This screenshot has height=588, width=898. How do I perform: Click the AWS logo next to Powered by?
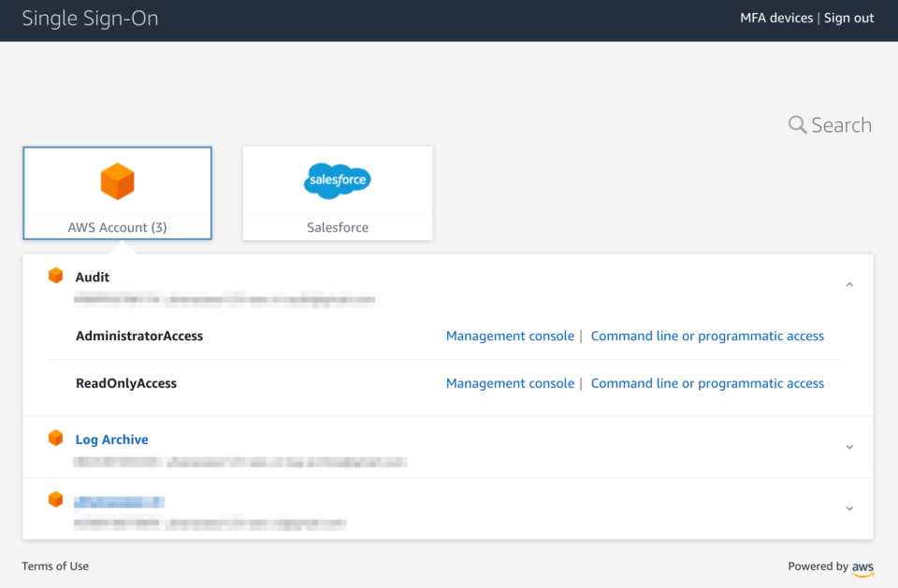862,566
